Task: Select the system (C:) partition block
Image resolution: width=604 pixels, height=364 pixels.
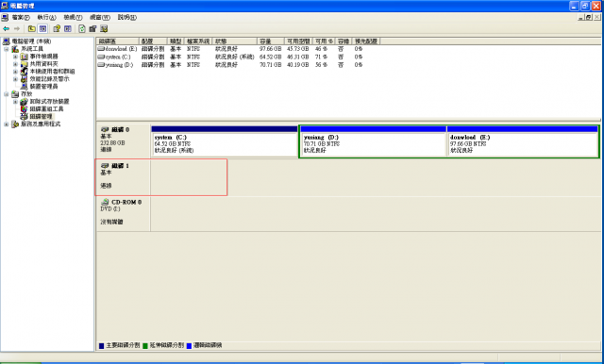Action: [225, 141]
